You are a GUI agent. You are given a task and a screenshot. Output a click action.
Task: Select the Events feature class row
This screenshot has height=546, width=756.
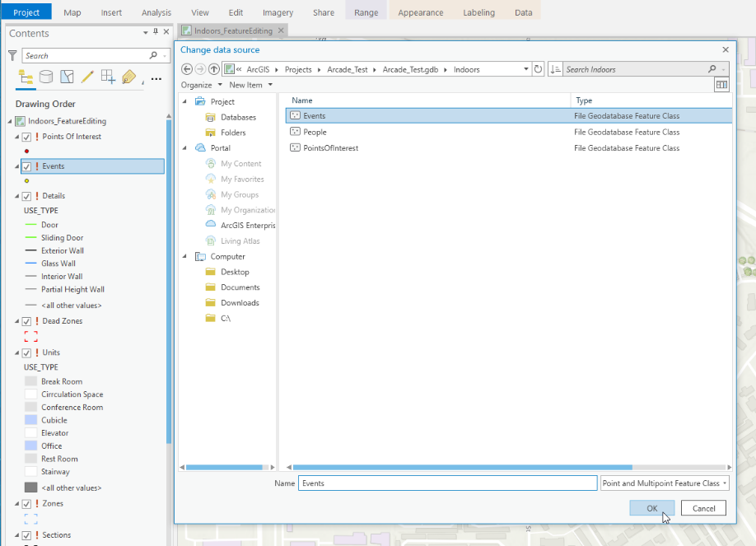509,116
